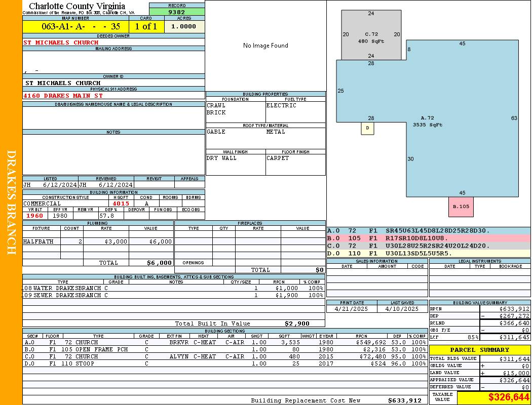Click the record number 9382

coord(177,12)
